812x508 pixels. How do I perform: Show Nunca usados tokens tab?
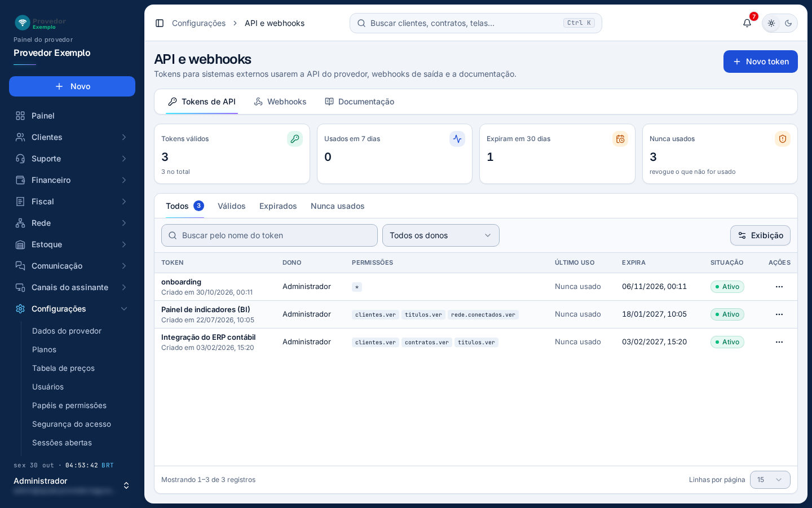point(338,206)
